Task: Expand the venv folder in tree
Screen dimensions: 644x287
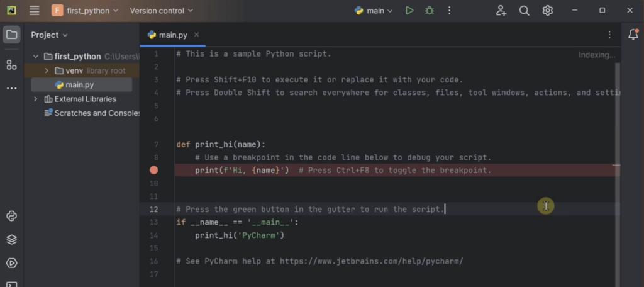Action: [x=47, y=70]
